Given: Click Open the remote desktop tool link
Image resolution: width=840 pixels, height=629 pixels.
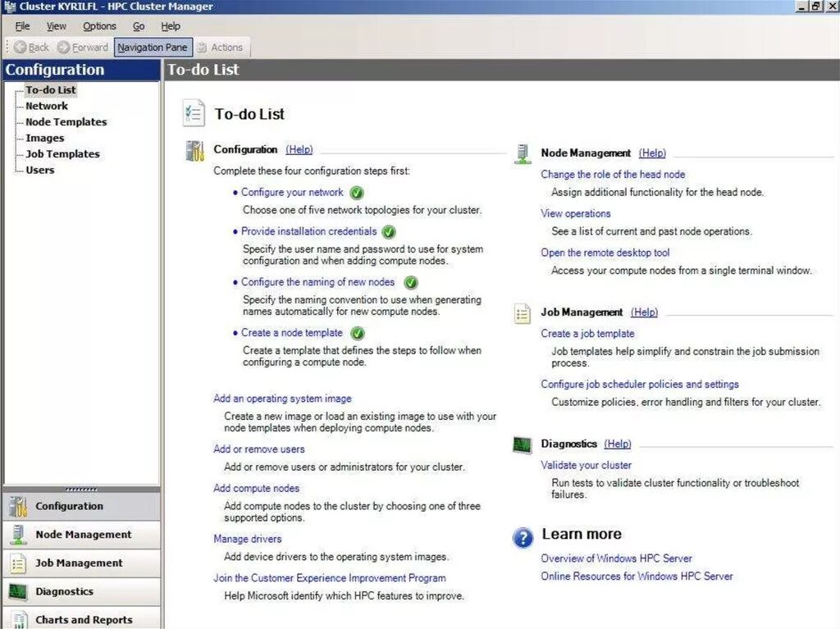Looking at the screenshot, I should (x=605, y=253).
